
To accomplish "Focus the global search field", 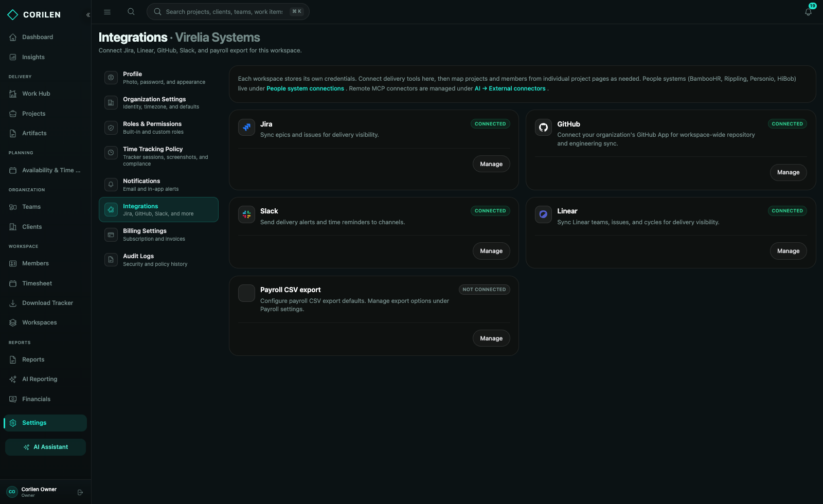I will coord(228,12).
